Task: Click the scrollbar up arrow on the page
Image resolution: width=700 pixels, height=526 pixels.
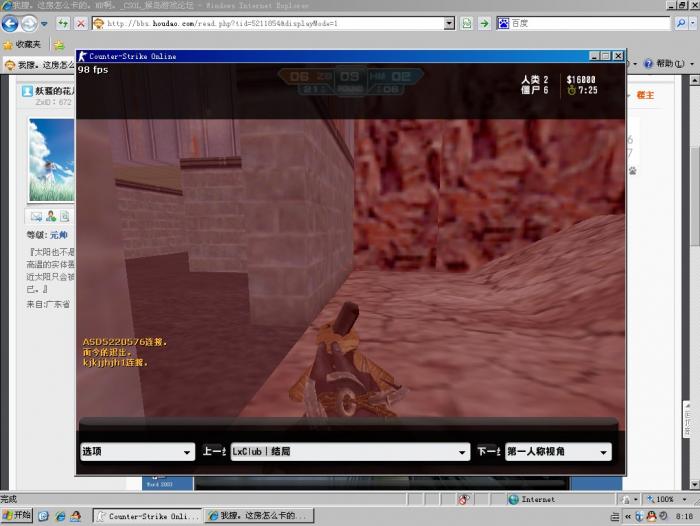Action: [x=694, y=80]
